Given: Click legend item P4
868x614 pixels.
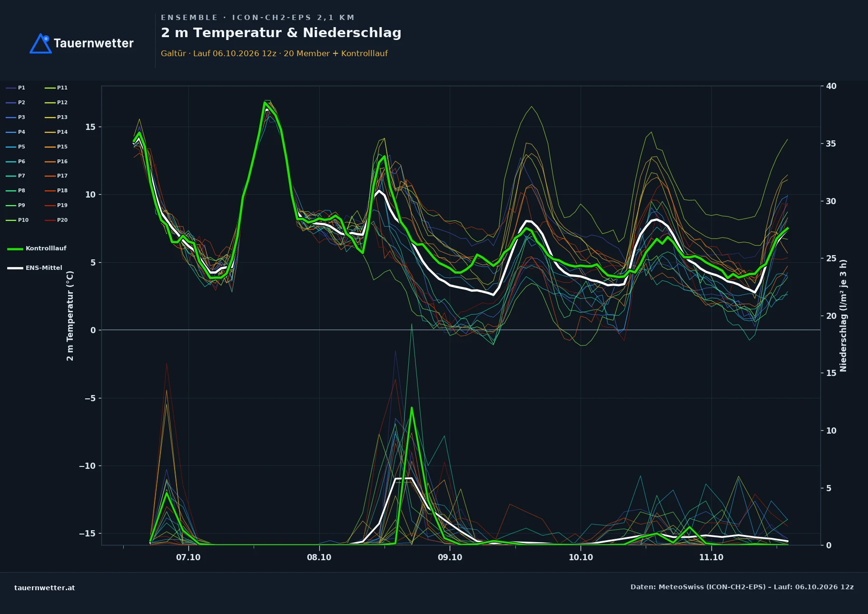Looking at the screenshot, I should click(15, 132).
